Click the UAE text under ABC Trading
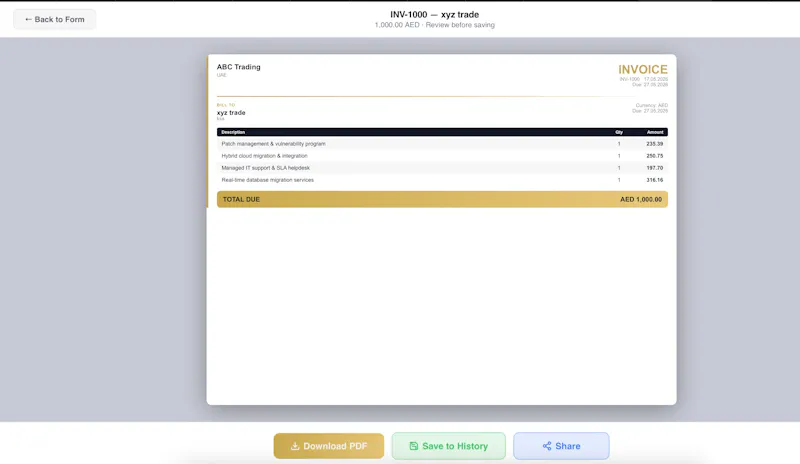This screenshot has height=464, width=800. [221, 75]
